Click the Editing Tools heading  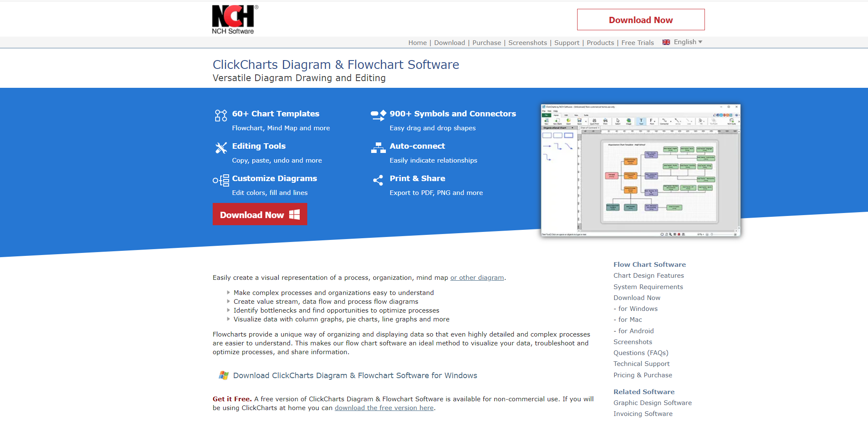[259, 146]
